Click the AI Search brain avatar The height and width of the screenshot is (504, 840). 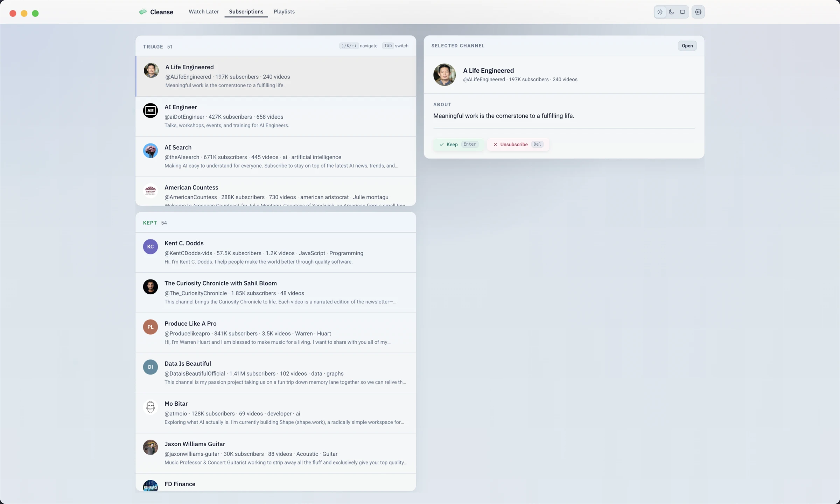click(x=150, y=151)
